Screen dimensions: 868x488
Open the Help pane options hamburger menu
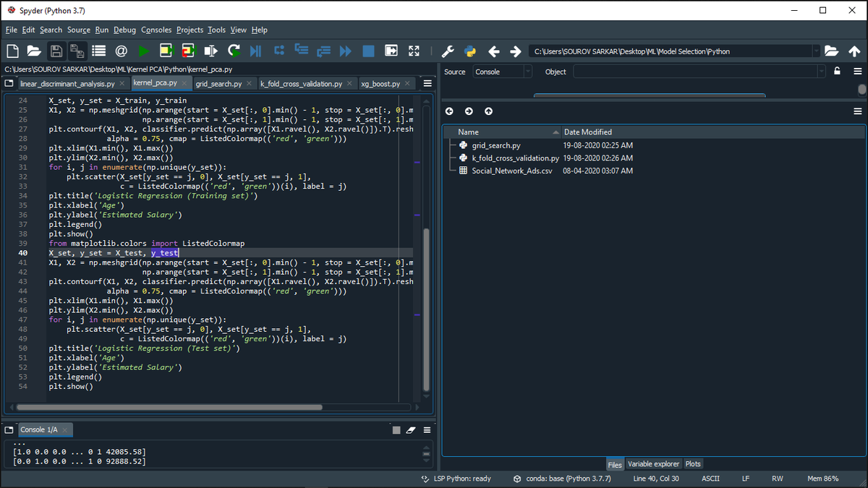858,72
